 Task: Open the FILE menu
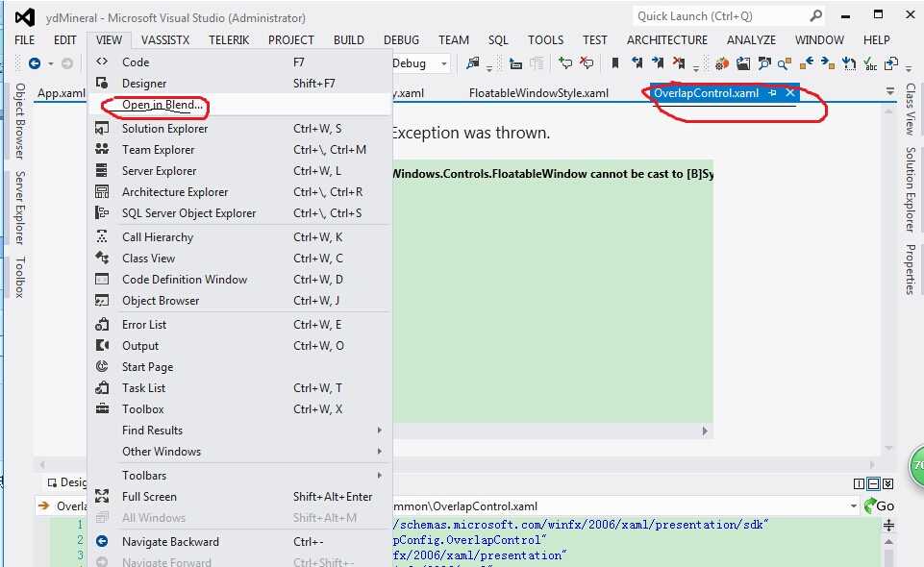24,40
